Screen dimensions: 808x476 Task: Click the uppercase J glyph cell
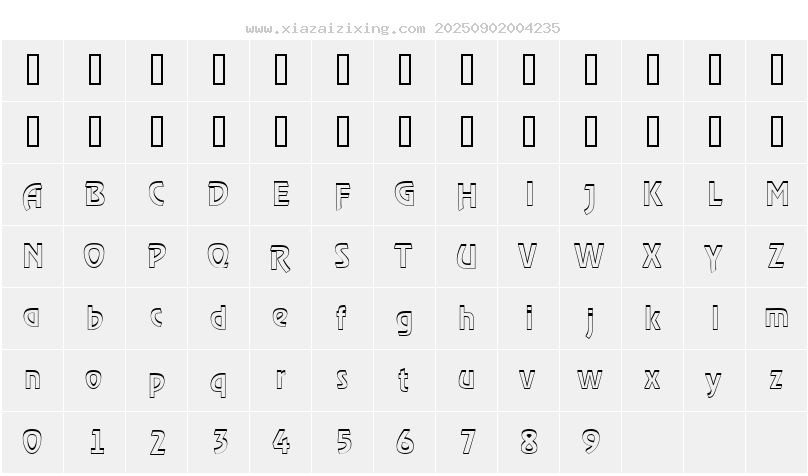pos(591,195)
